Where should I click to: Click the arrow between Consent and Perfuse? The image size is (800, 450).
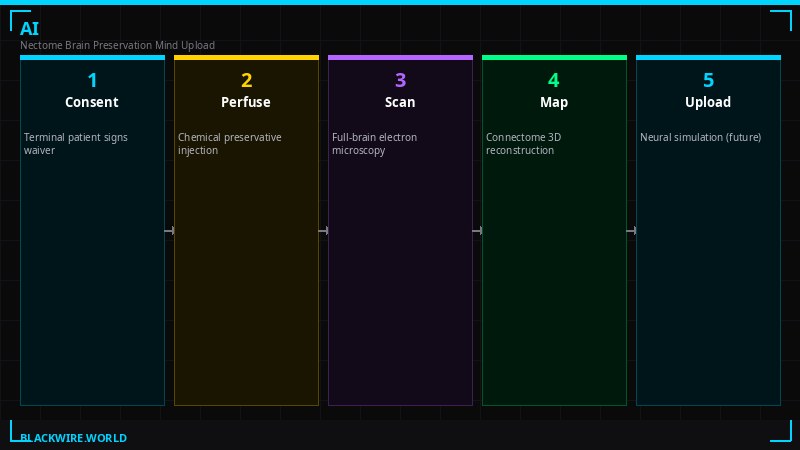(169, 231)
